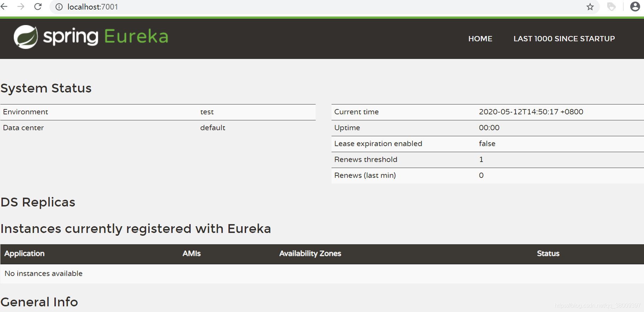Select the timestamp 2020-05-12T14:50:17 +0800
Screen dimensions: 644x312
click(x=531, y=112)
